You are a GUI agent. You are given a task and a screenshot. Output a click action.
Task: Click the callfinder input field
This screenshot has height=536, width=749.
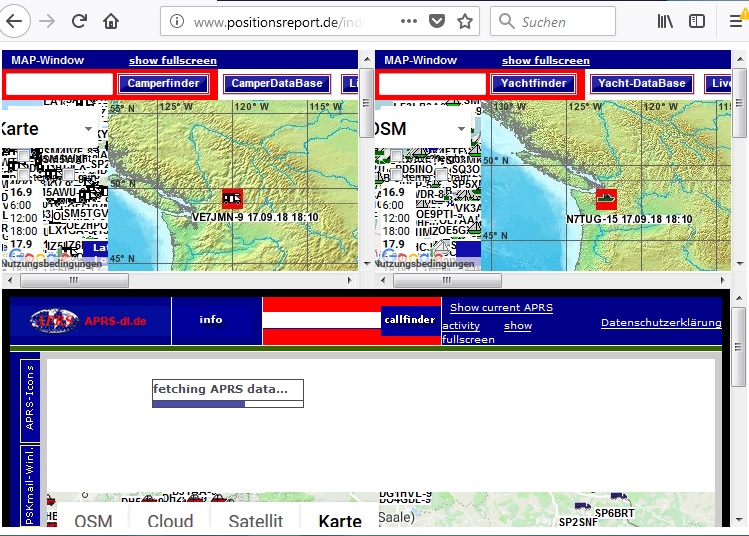pyautogui.click(x=321, y=320)
